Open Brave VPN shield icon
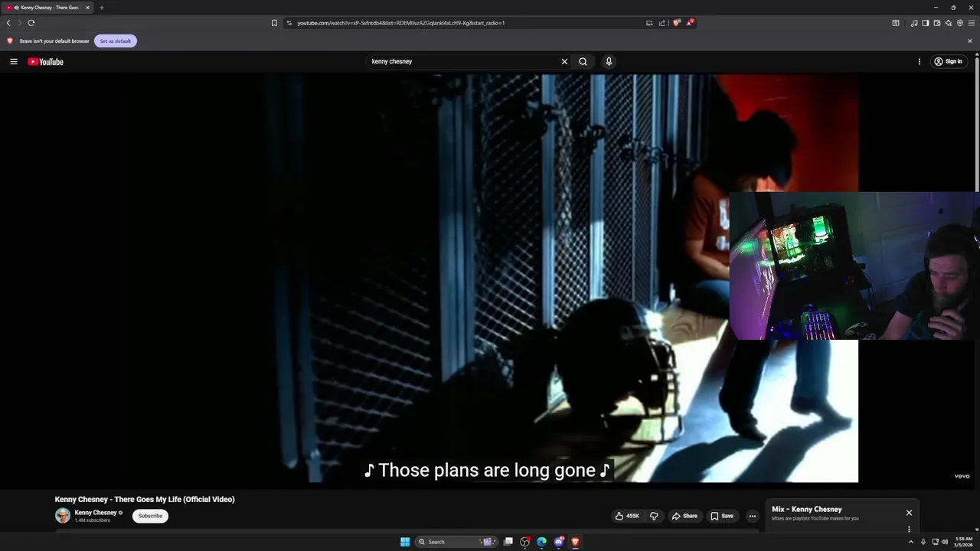 point(960,23)
